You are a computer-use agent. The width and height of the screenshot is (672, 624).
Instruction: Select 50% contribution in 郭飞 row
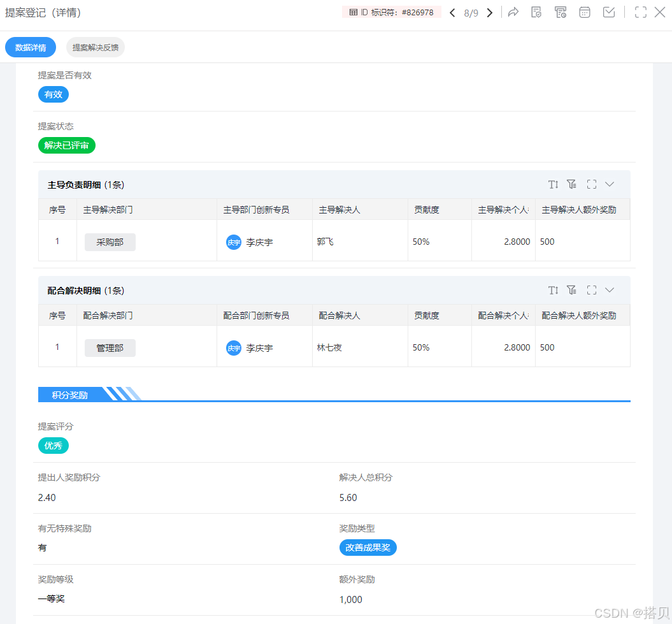tap(440, 242)
